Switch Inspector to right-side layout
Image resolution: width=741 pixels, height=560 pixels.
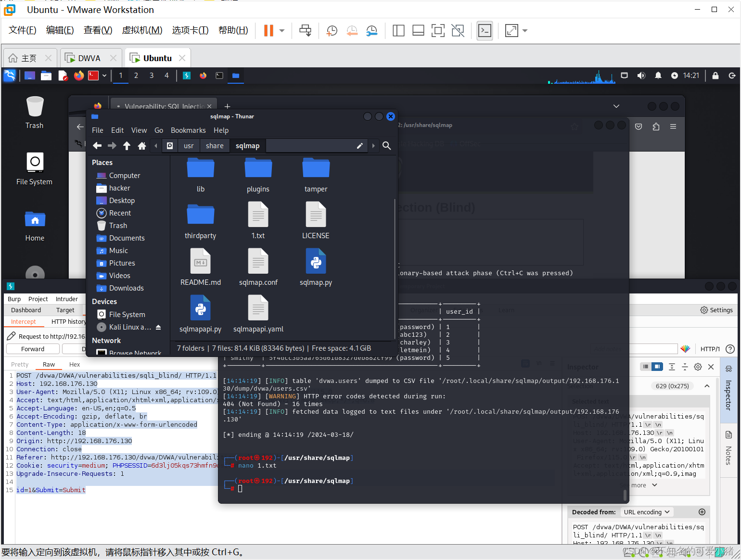pyautogui.click(x=657, y=367)
